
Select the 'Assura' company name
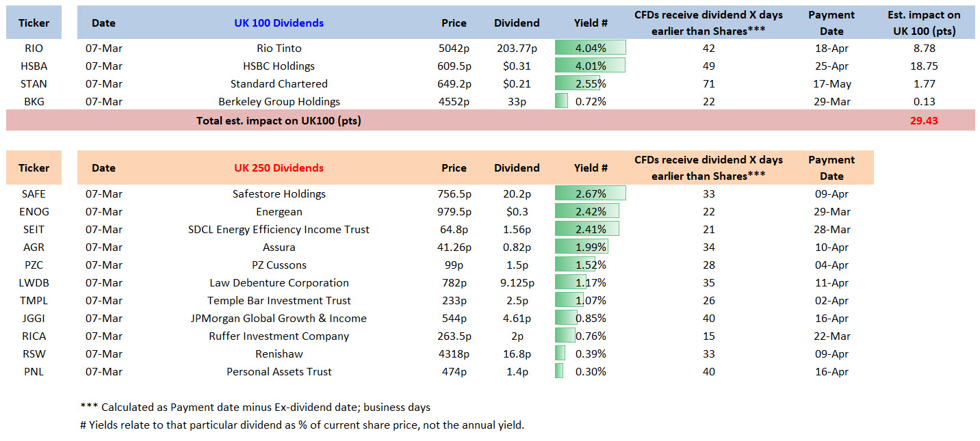[279, 247]
